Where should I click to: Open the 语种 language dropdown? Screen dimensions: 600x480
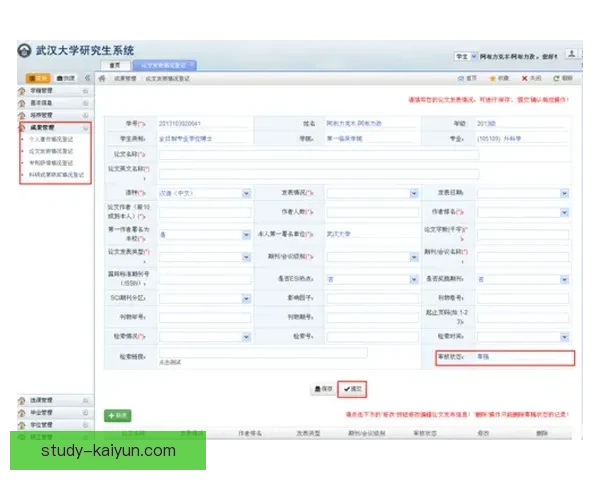pyautogui.click(x=246, y=193)
